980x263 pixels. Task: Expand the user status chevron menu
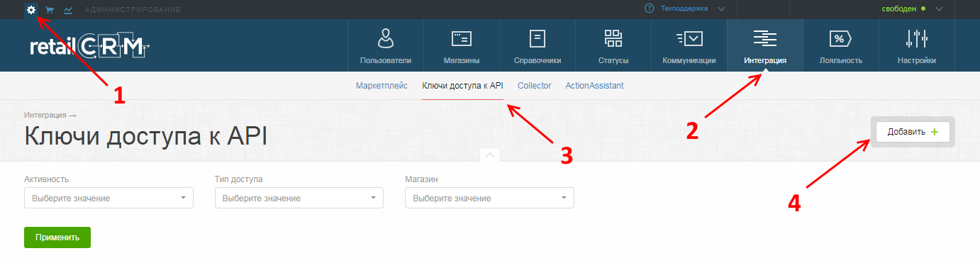click(940, 9)
